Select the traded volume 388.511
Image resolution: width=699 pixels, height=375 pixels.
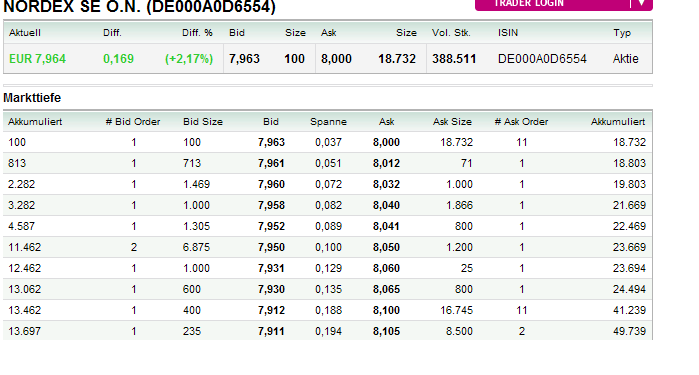[454, 59]
